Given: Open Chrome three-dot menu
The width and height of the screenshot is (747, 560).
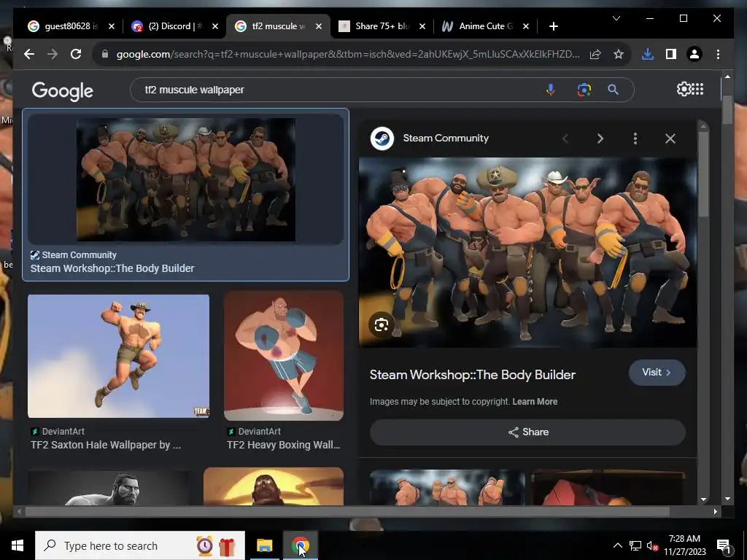Looking at the screenshot, I should [718, 54].
